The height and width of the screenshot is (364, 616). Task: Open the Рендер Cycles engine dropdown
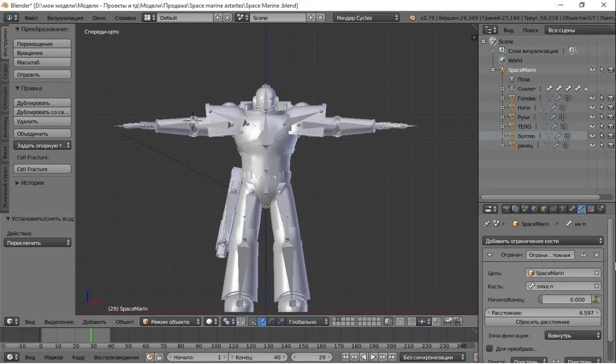(366, 17)
